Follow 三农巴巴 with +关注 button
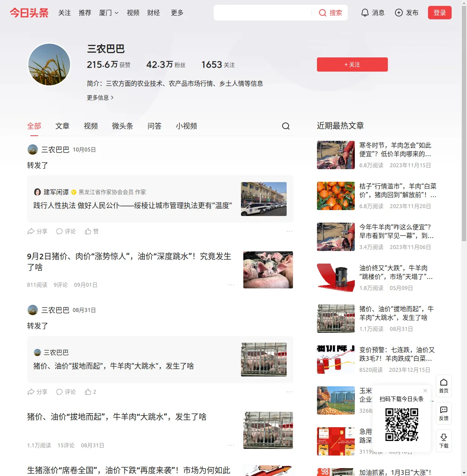 [x=352, y=65]
